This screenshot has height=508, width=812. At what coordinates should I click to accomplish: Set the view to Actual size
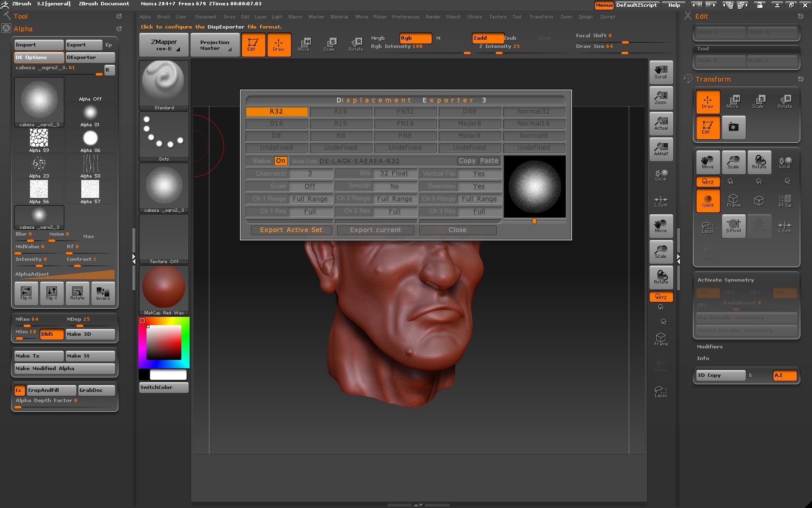(x=661, y=123)
